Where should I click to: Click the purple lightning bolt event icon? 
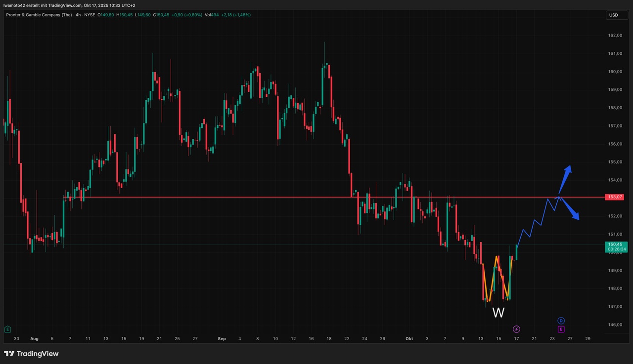(x=516, y=329)
